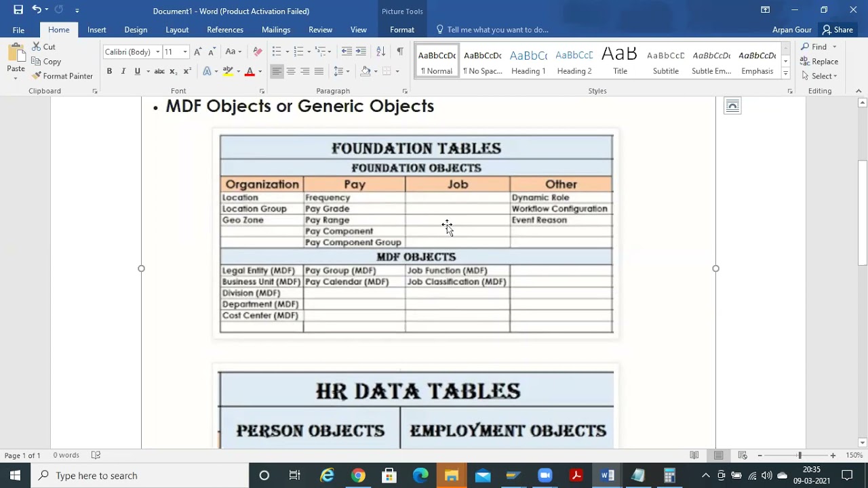This screenshot has width=868, height=488.
Task: Go to the References tab
Action: 225,30
